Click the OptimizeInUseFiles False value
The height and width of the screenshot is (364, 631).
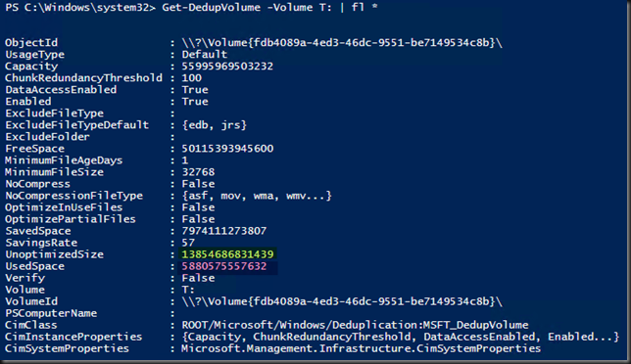[198, 207]
